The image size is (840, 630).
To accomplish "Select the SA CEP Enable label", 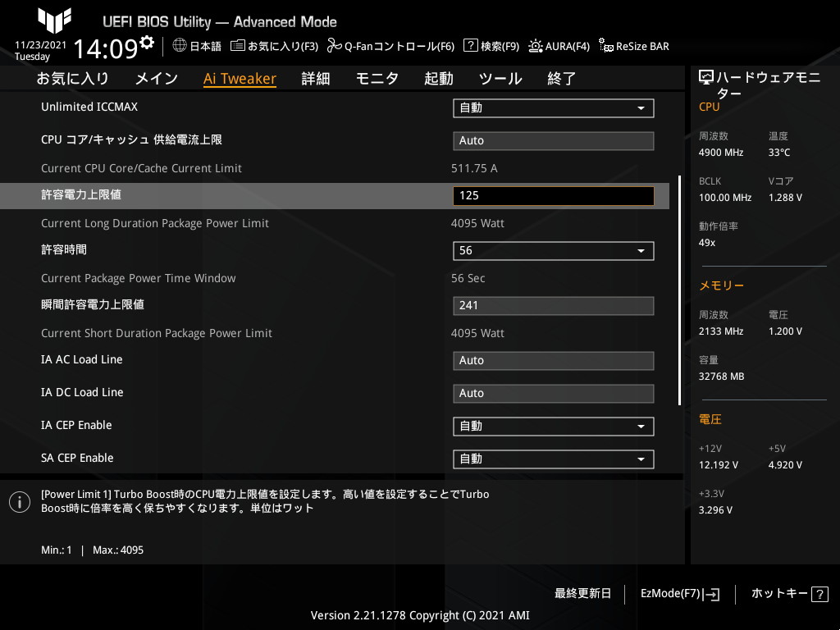I will (x=77, y=458).
